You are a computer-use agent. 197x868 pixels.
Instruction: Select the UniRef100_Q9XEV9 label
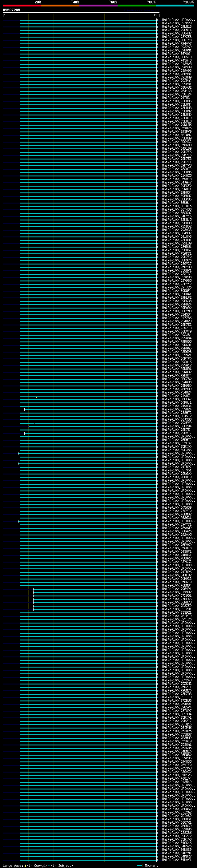pyautogui.click(x=177, y=423)
